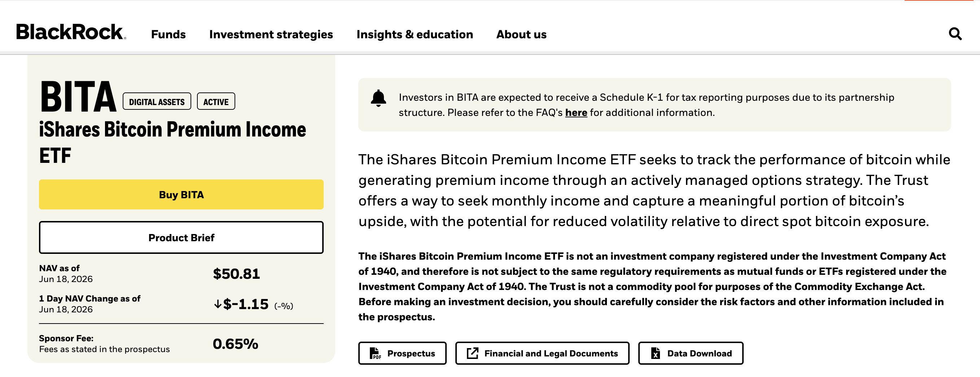Image resolution: width=980 pixels, height=377 pixels.
Task: Open Financial and Legal Documents
Action: point(542,354)
